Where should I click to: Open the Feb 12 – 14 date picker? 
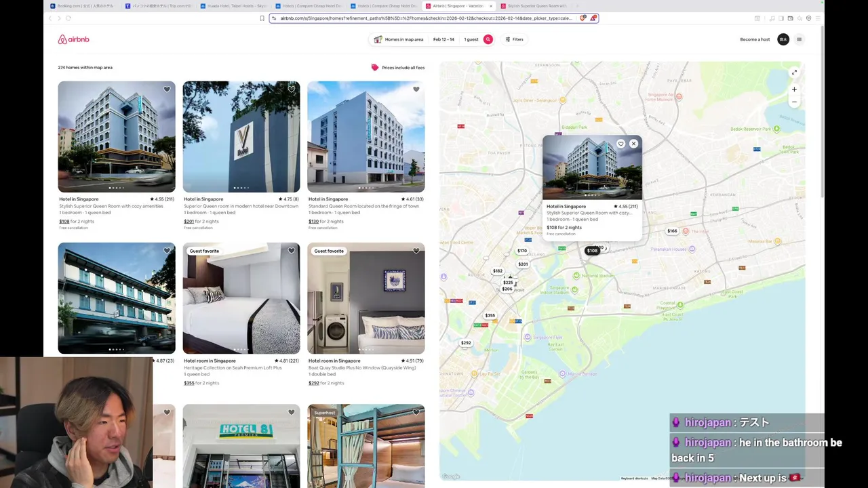click(x=443, y=39)
